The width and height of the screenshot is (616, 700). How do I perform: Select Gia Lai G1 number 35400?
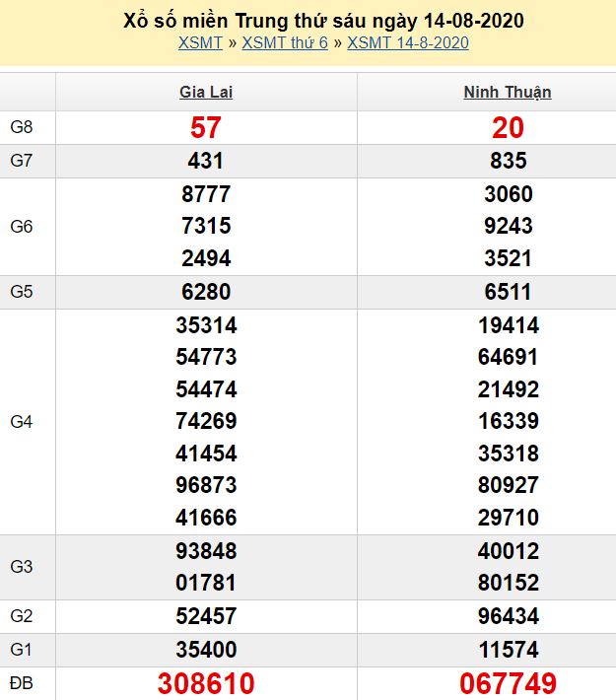(x=206, y=650)
